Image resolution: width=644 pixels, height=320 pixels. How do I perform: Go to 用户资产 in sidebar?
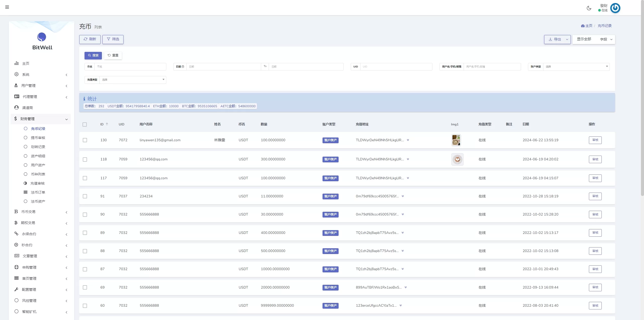38,165
